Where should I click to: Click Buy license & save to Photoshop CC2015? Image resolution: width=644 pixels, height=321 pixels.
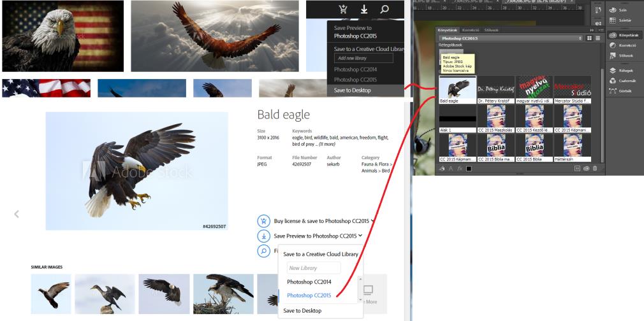pos(321,221)
